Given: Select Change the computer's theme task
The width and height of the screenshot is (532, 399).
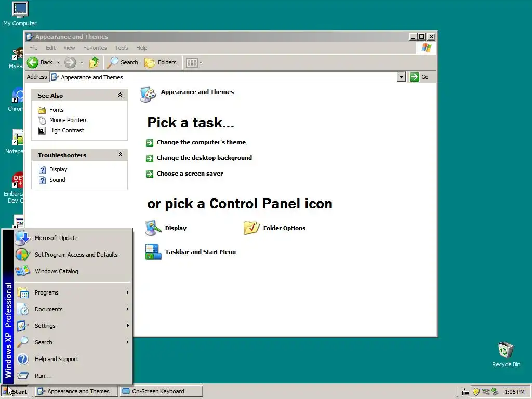Looking at the screenshot, I should [201, 142].
